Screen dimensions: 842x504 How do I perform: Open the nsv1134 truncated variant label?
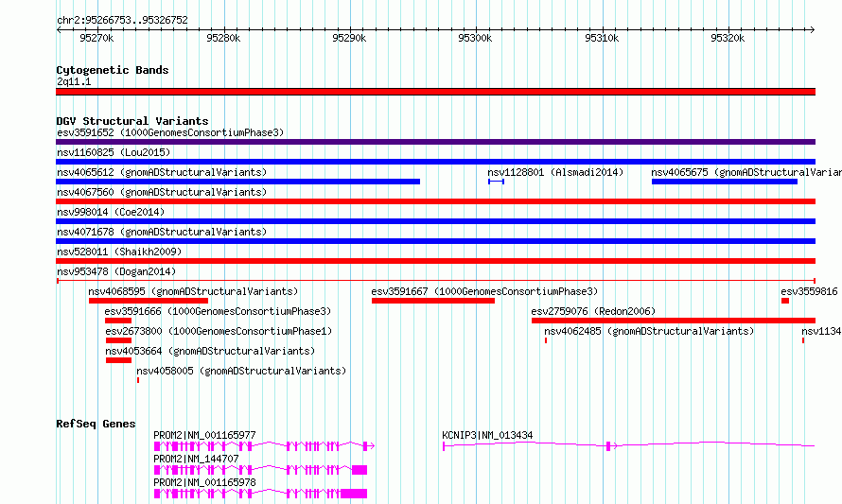[821, 331]
